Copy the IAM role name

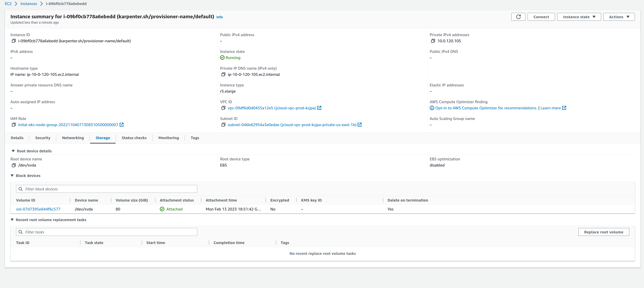(x=14, y=125)
